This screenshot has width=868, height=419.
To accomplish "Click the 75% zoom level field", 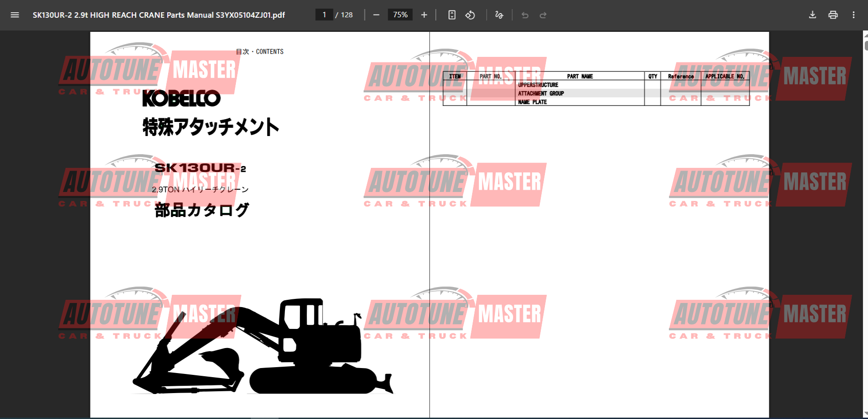I will click(400, 15).
